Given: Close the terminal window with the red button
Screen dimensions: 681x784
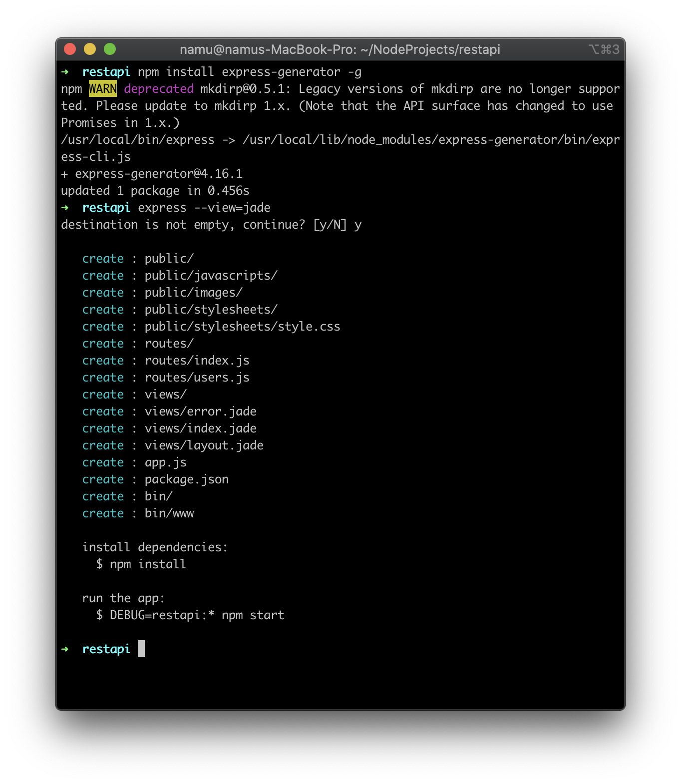Looking at the screenshot, I should coord(70,49).
